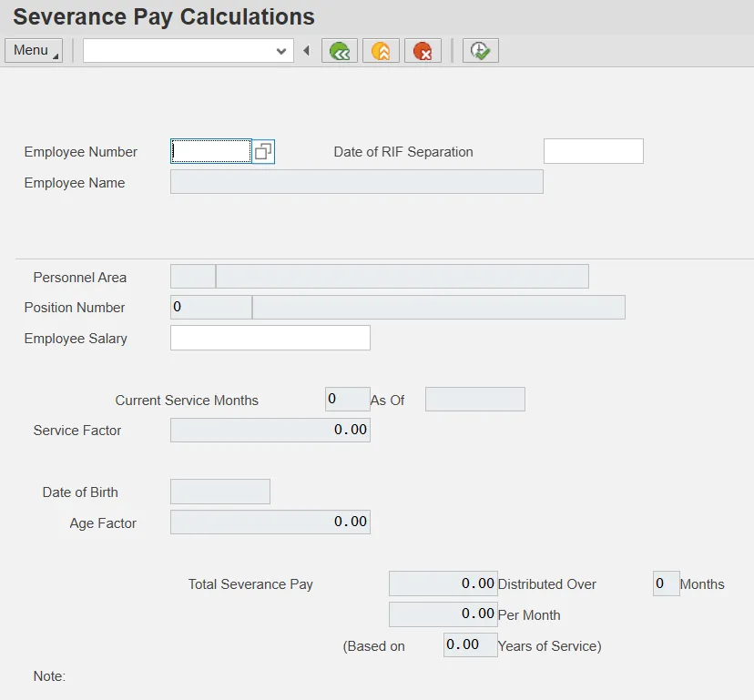Click the Execute clock-checkmark icon
The width and height of the screenshot is (754, 700).
point(480,51)
